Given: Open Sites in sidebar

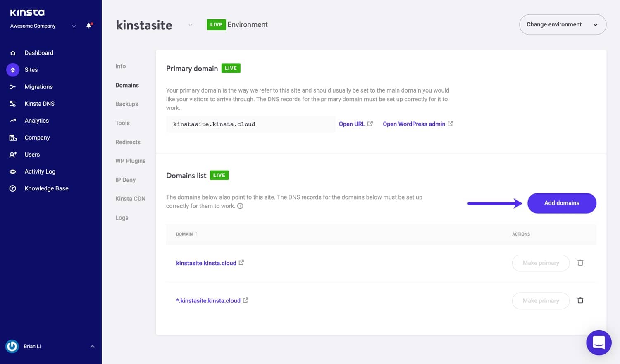Looking at the screenshot, I should click(x=31, y=70).
